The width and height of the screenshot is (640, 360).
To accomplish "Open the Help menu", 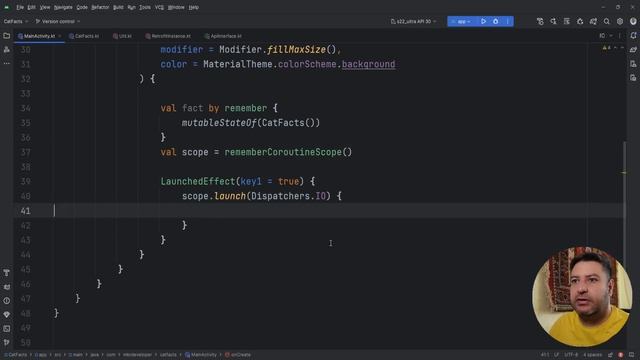I will click(x=193, y=7).
